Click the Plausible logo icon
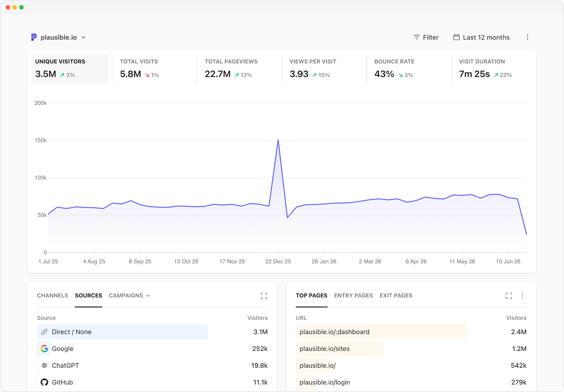Viewport: 564px width, 392px height. click(34, 37)
